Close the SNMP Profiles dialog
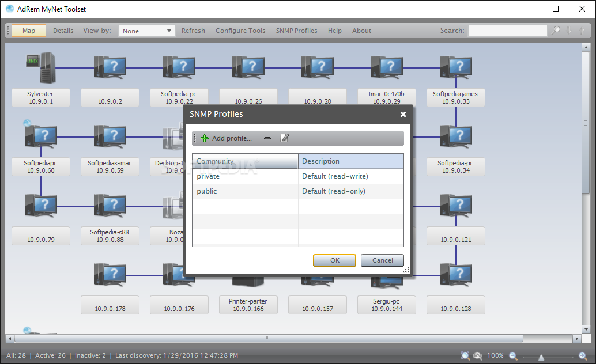596x364 pixels. (x=403, y=114)
